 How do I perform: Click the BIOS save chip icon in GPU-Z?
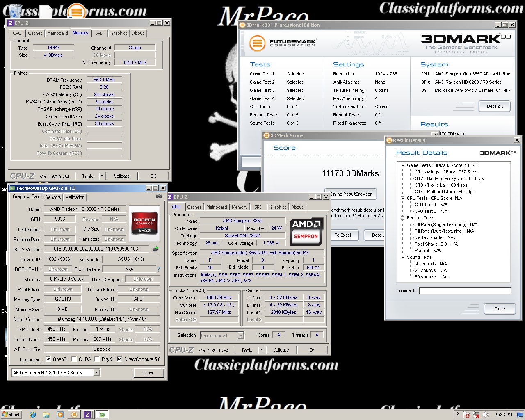tap(155, 249)
